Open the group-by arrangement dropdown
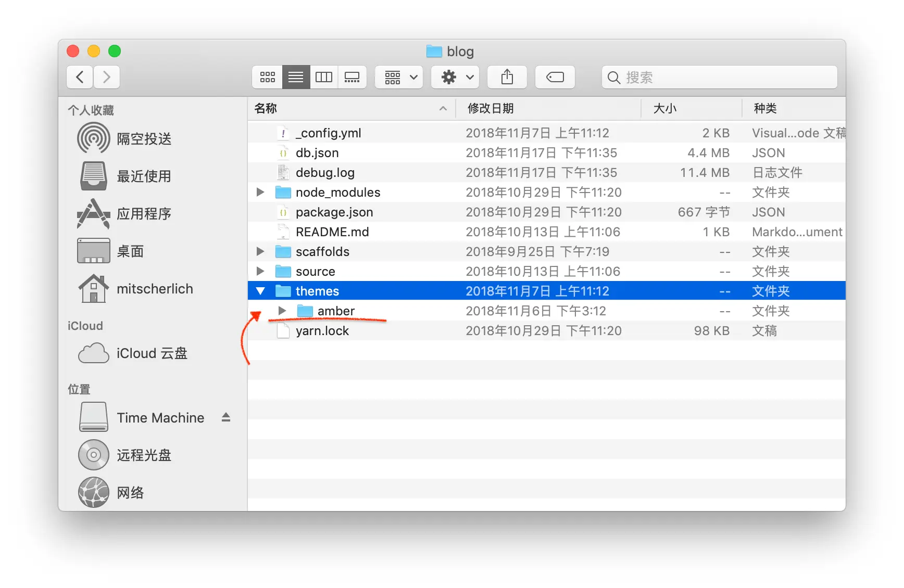Screen dimensions: 904x588 399,77
